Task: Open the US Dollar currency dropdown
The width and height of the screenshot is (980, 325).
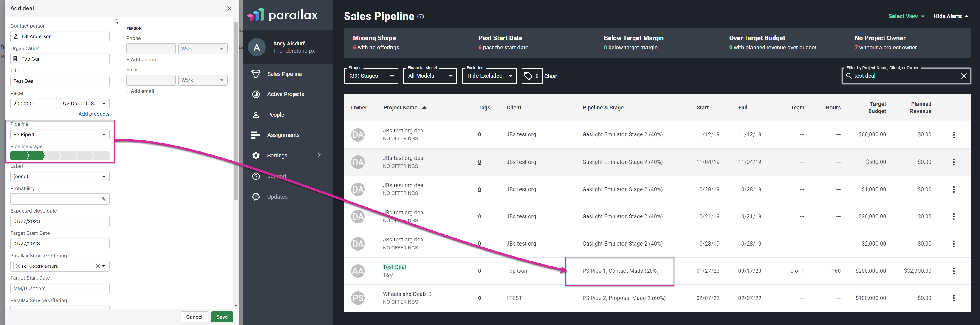Action: click(x=85, y=103)
